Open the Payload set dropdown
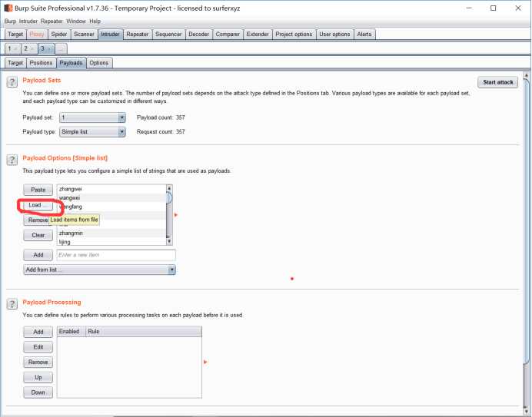Image resolution: width=532 pixels, height=417 pixels. (92, 117)
